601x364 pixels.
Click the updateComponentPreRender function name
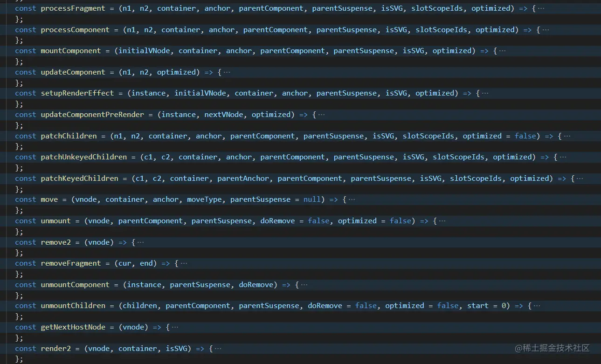(92, 115)
